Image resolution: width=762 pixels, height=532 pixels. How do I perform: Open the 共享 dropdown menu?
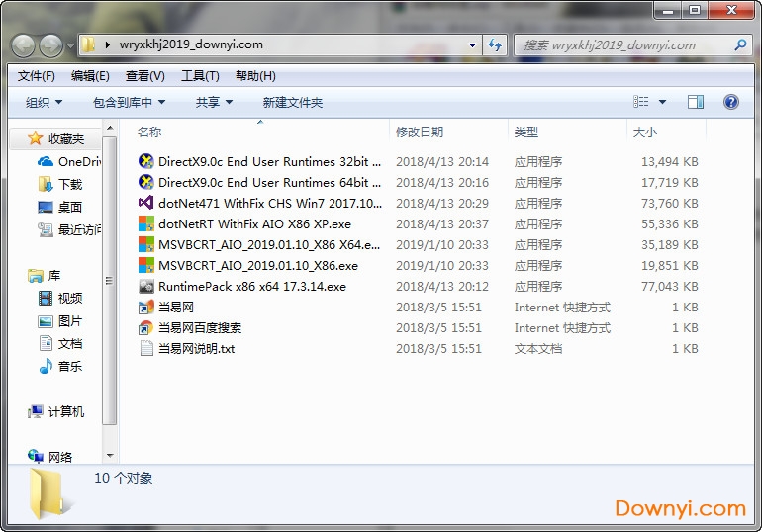coord(214,102)
